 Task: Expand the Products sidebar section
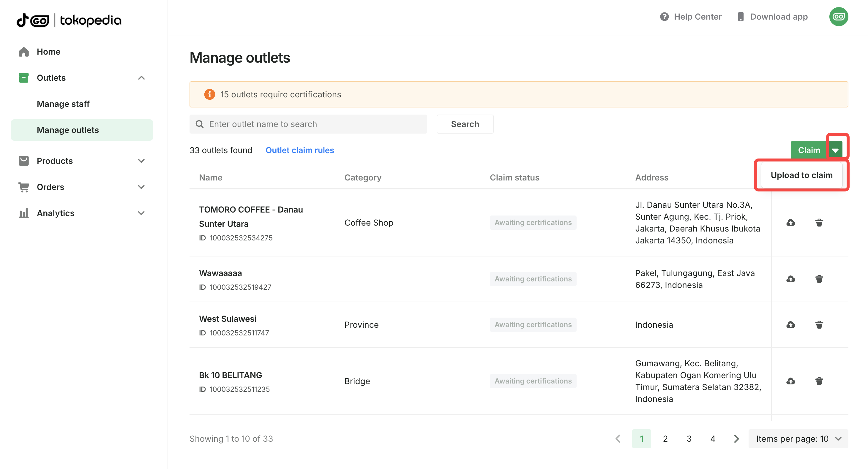[x=141, y=161]
